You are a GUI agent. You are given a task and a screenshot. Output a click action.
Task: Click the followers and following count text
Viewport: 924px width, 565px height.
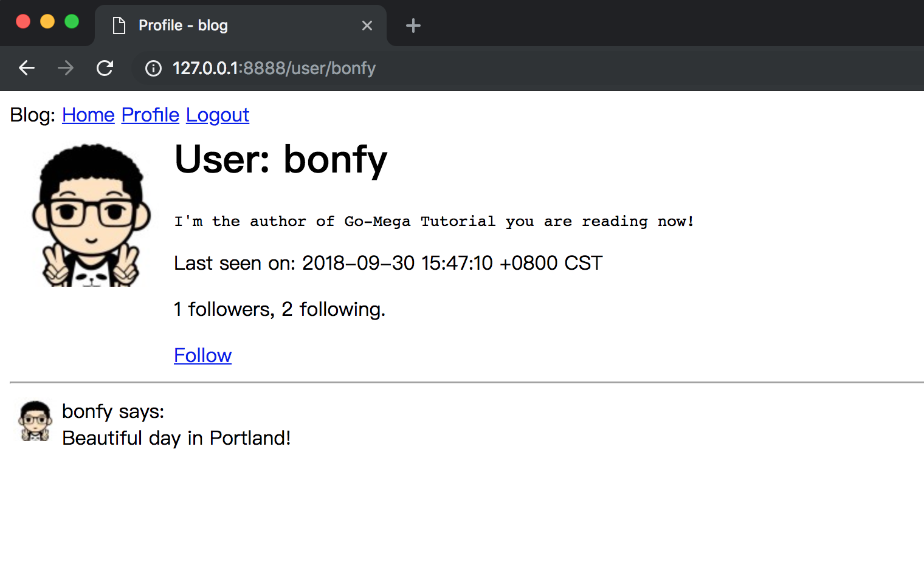tap(280, 309)
